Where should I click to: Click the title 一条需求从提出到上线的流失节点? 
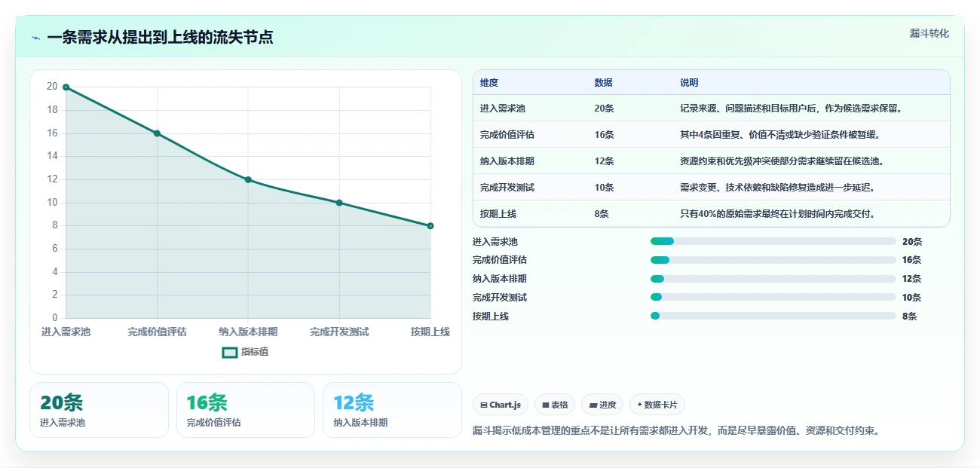pos(160,37)
